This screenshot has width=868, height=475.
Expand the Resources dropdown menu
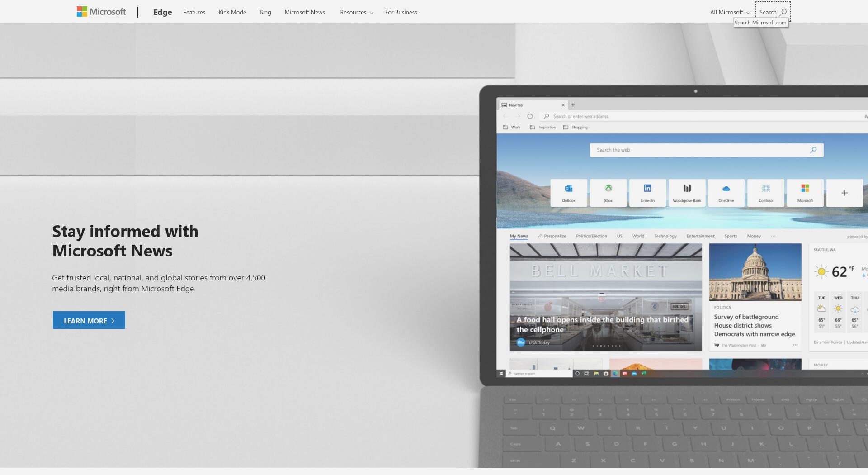pos(357,12)
